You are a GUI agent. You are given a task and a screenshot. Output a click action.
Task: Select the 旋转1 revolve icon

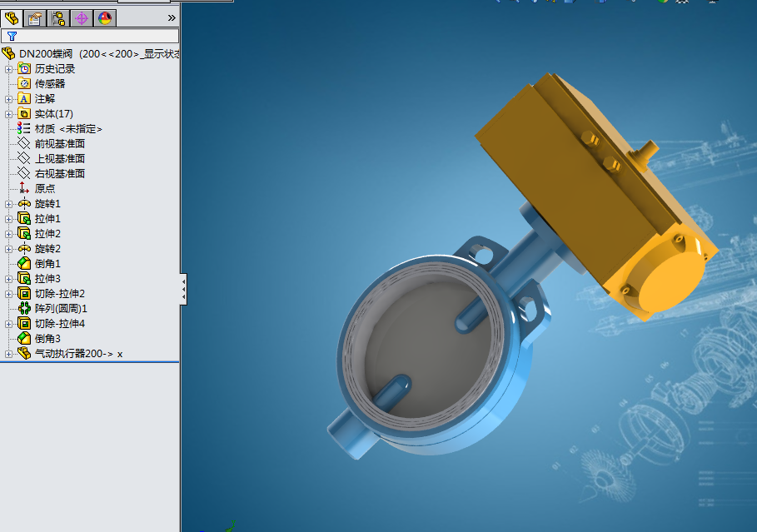(x=24, y=204)
